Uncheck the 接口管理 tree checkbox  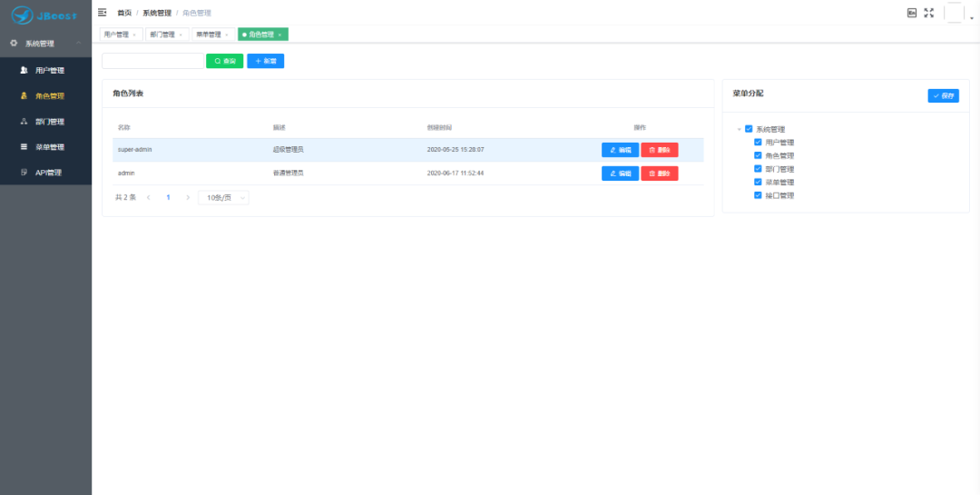click(x=758, y=196)
